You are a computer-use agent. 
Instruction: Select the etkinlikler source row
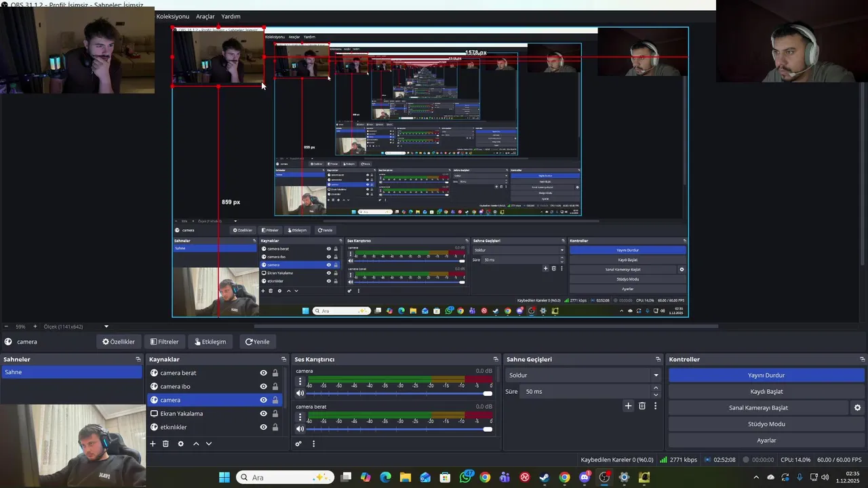(215, 427)
